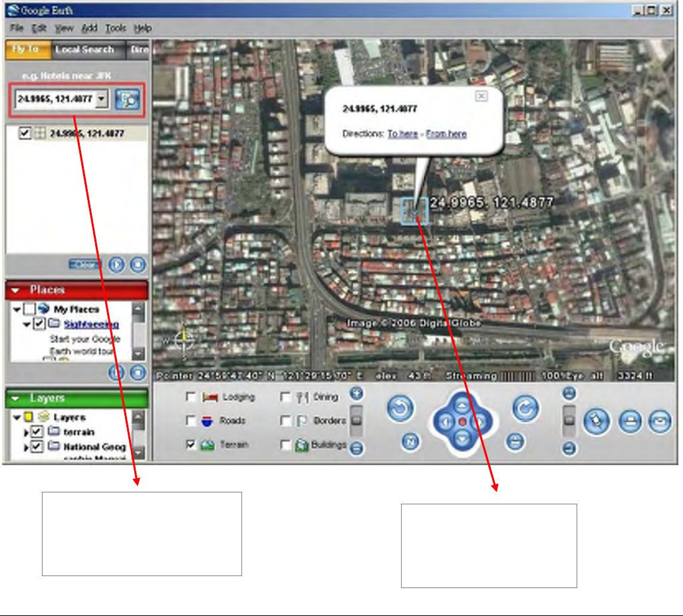
Task: Collapse the Places panel header
Action: 76,290
